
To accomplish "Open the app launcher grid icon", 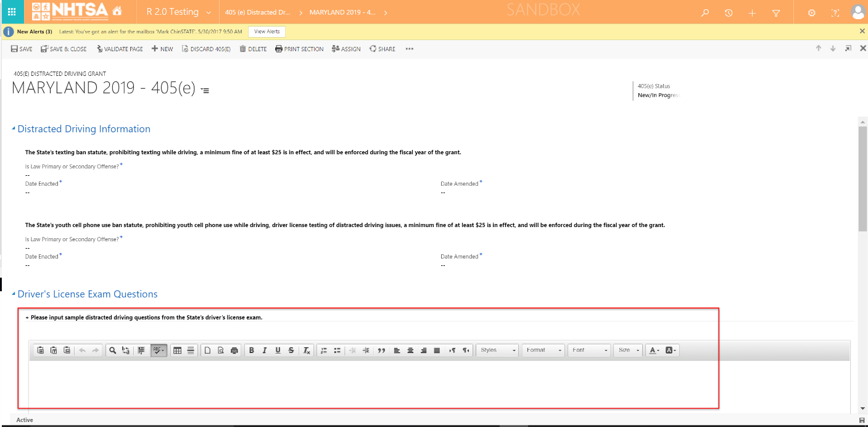I will coord(12,12).
